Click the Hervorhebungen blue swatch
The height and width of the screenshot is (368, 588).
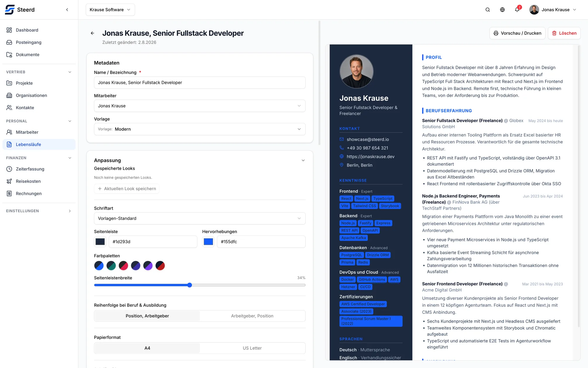click(208, 242)
